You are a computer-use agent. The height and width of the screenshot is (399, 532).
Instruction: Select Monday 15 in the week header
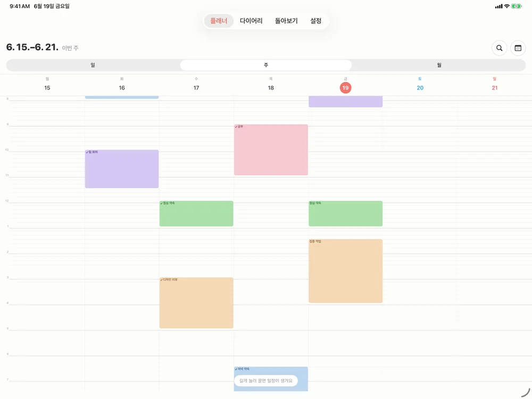[47, 88]
